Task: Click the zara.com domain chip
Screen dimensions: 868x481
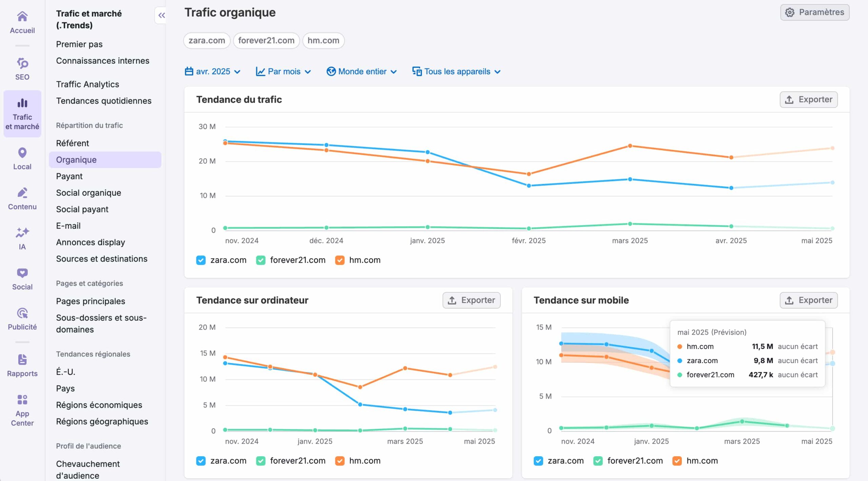Action: pos(207,41)
